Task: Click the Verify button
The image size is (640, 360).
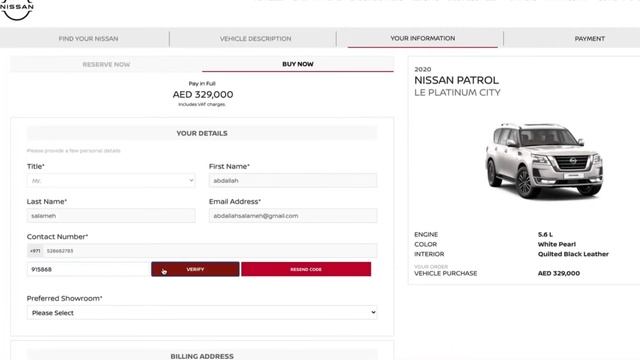Action: point(195,269)
